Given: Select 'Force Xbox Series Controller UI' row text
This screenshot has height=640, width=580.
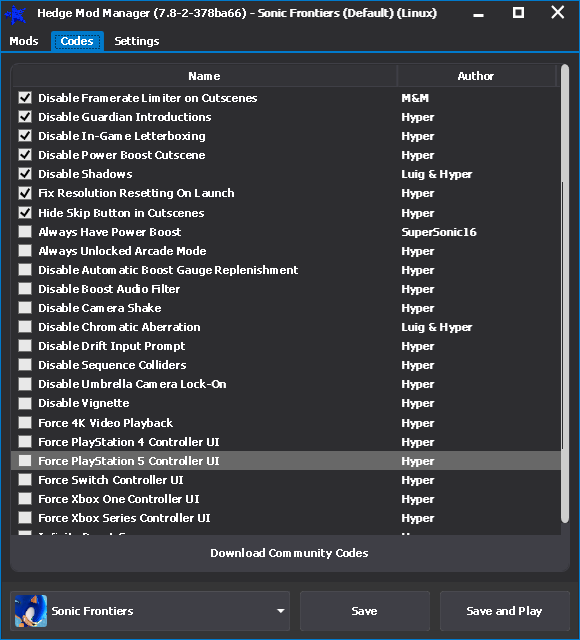Looking at the screenshot, I should click(x=124, y=518).
